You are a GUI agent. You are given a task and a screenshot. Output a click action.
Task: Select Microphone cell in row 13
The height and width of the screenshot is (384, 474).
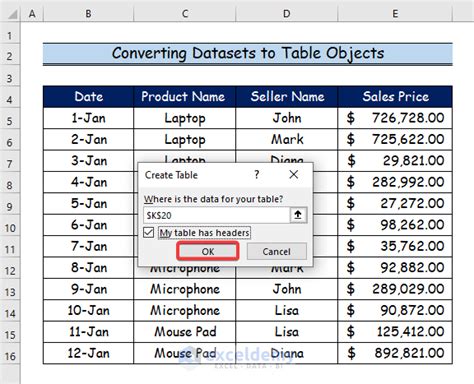click(x=185, y=289)
